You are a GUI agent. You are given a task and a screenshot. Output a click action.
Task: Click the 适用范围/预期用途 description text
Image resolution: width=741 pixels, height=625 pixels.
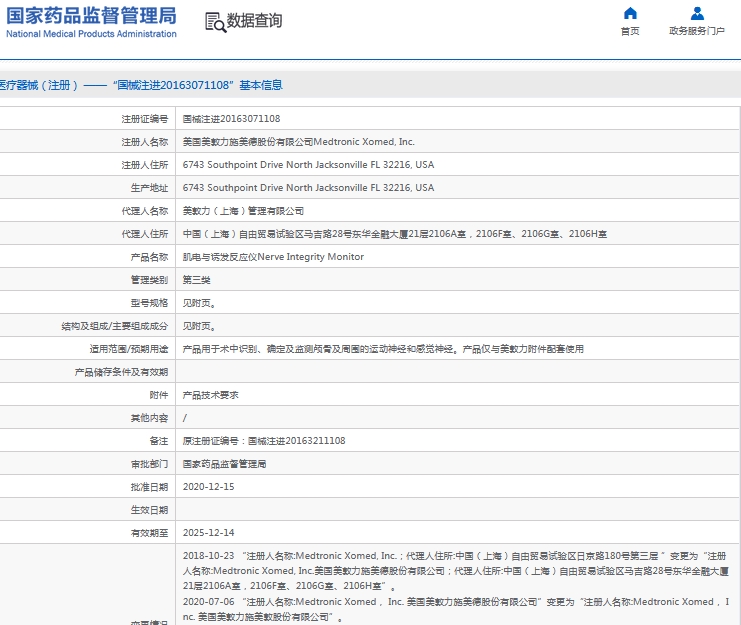(383, 349)
